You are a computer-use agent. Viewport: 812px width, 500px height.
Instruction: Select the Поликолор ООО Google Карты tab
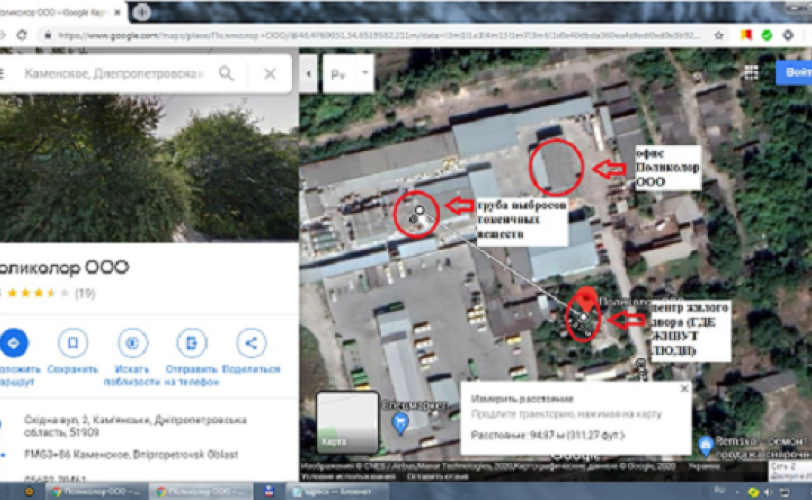(x=52, y=12)
